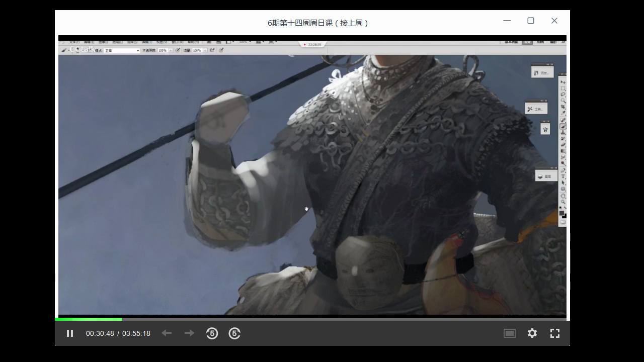Enter fullscreen mode in the player

555,333
